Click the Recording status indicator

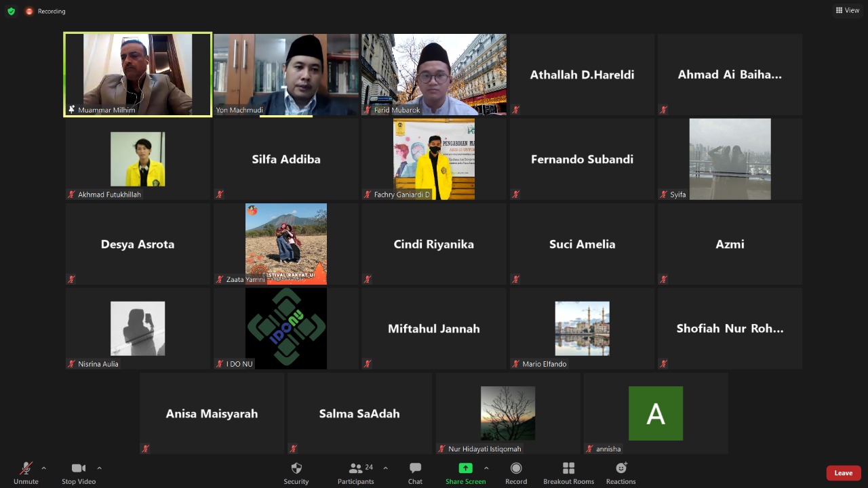46,11
